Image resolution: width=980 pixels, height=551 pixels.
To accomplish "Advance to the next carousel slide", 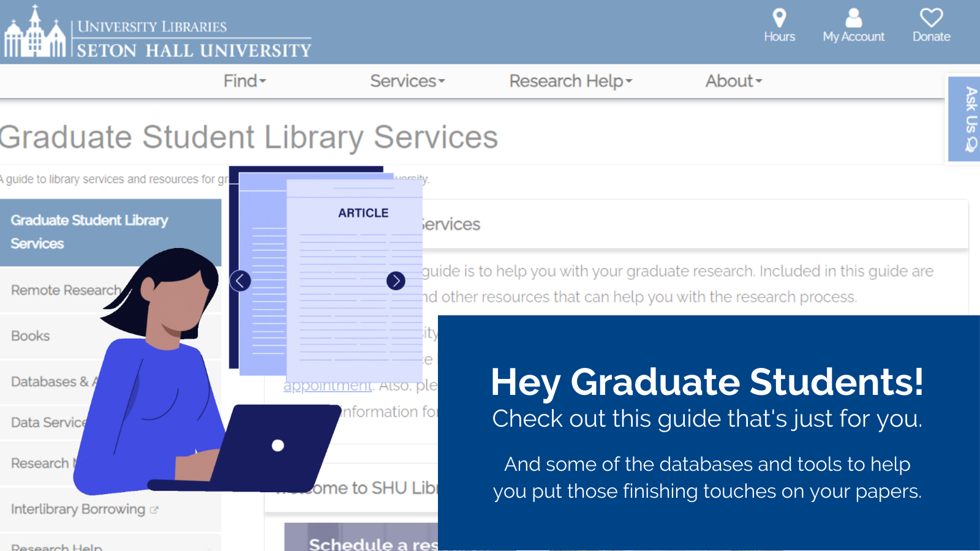I will click(396, 281).
